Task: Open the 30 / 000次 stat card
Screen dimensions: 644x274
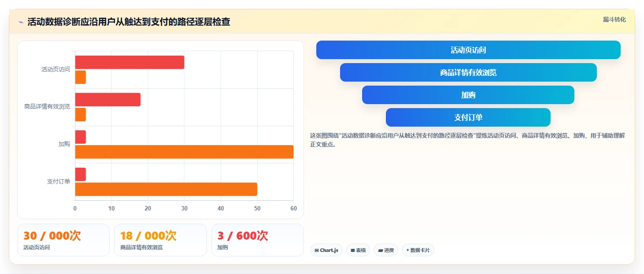Action: [63, 240]
